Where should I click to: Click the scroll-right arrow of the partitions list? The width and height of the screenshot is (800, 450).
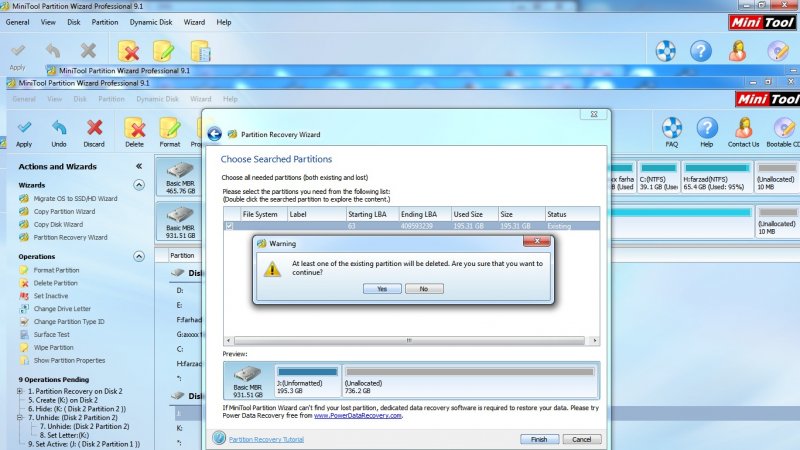tap(594, 340)
